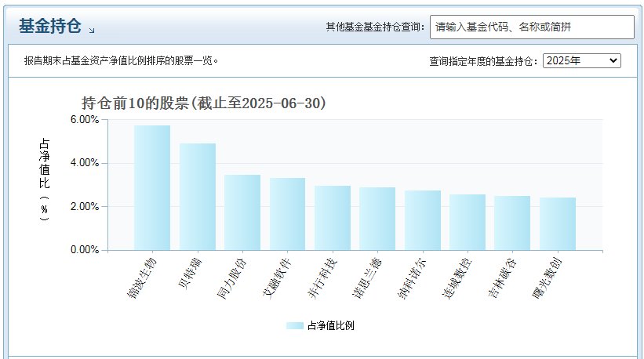
Task: Click the 艾融软件 axis label
Action: click(277, 278)
